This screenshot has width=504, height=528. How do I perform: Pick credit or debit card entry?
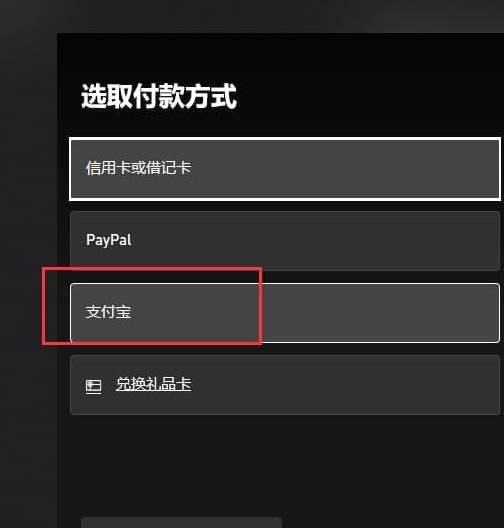point(284,169)
